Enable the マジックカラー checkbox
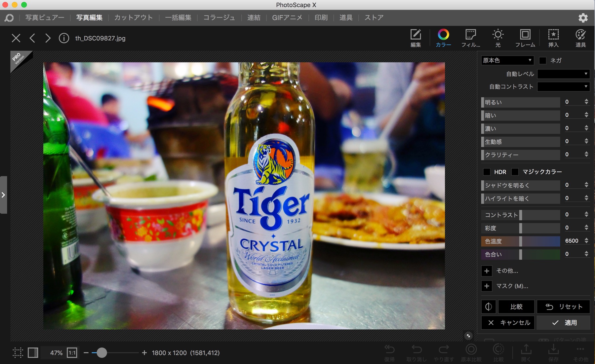The height and width of the screenshot is (364, 595). 515,172
